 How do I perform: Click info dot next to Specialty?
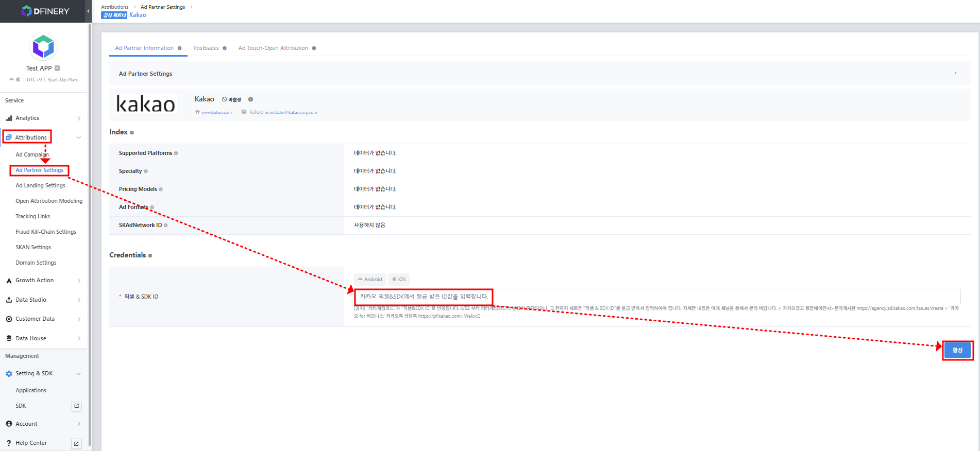coord(146,171)
